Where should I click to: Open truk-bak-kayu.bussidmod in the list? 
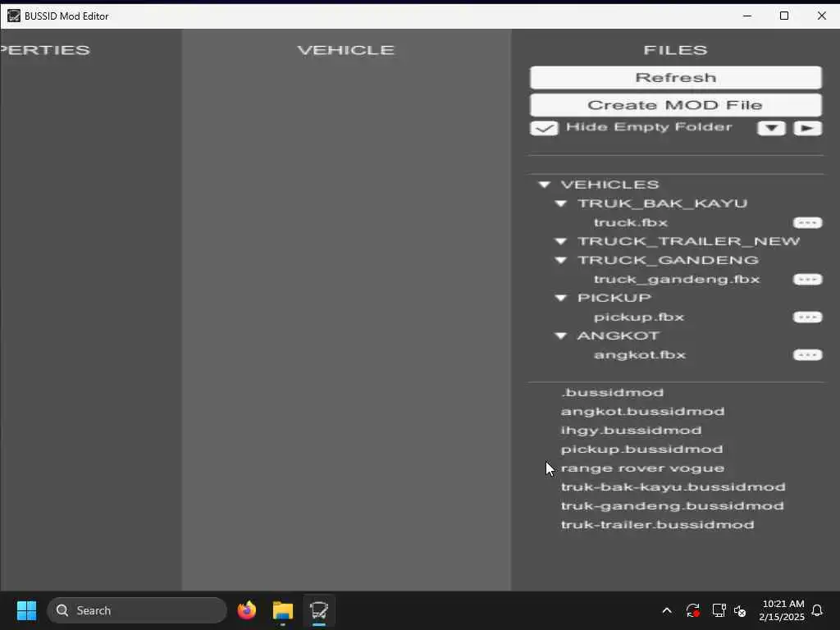[673, 487]
